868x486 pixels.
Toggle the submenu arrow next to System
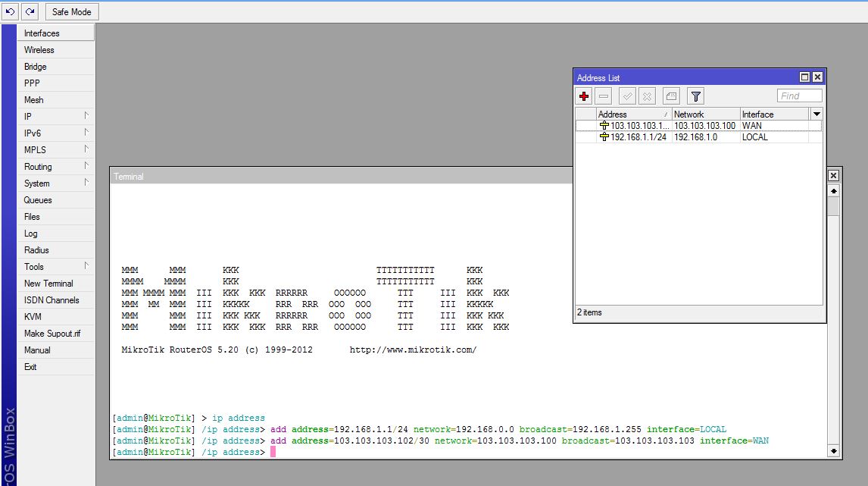(88, 183)
